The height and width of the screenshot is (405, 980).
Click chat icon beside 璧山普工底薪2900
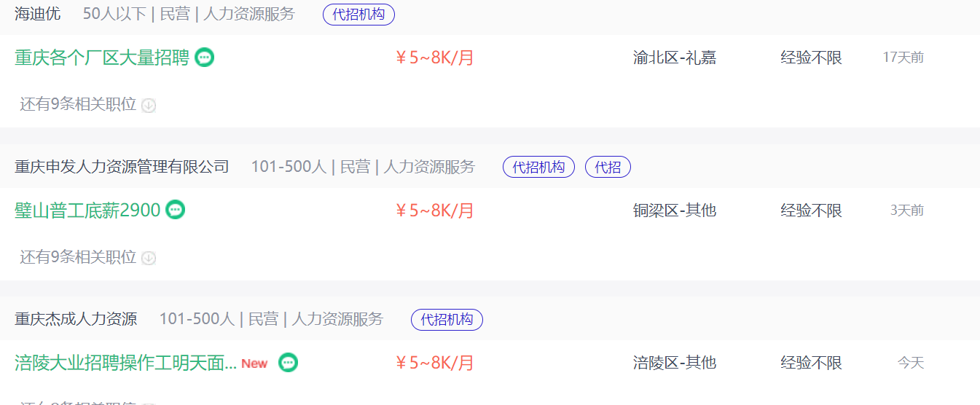[x=176, y=210]
